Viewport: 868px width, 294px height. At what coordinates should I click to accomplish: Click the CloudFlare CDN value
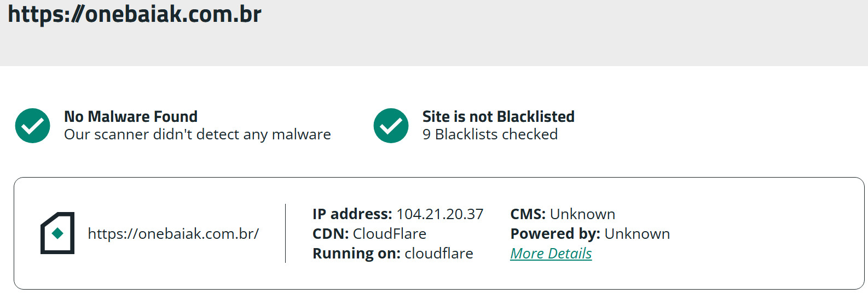(389, 234)
